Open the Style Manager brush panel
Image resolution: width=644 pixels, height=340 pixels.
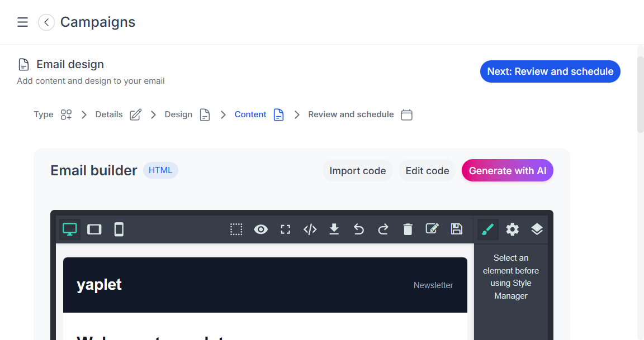[488, 229]
